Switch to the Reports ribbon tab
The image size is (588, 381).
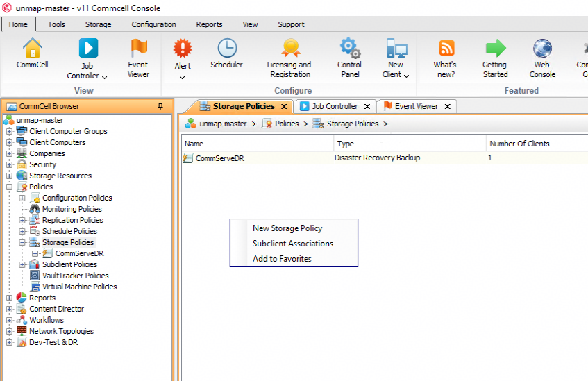click(209, 24)
